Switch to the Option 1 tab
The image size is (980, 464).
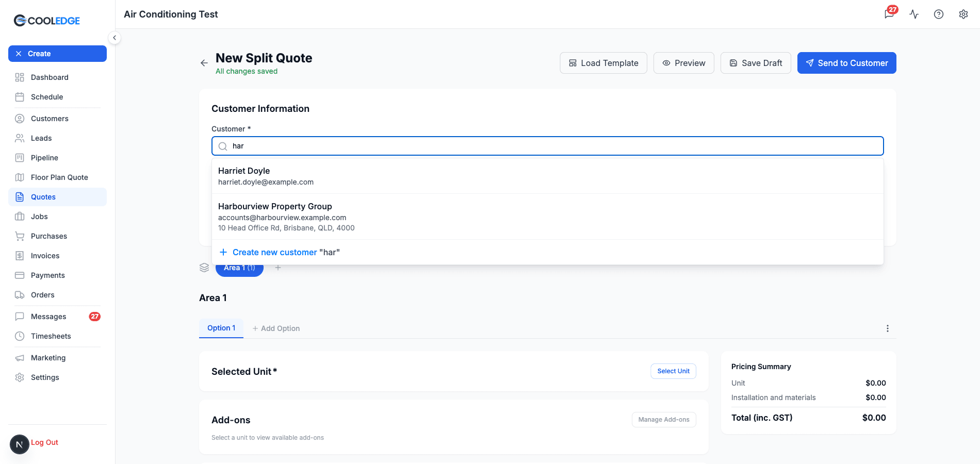(221, 328)
